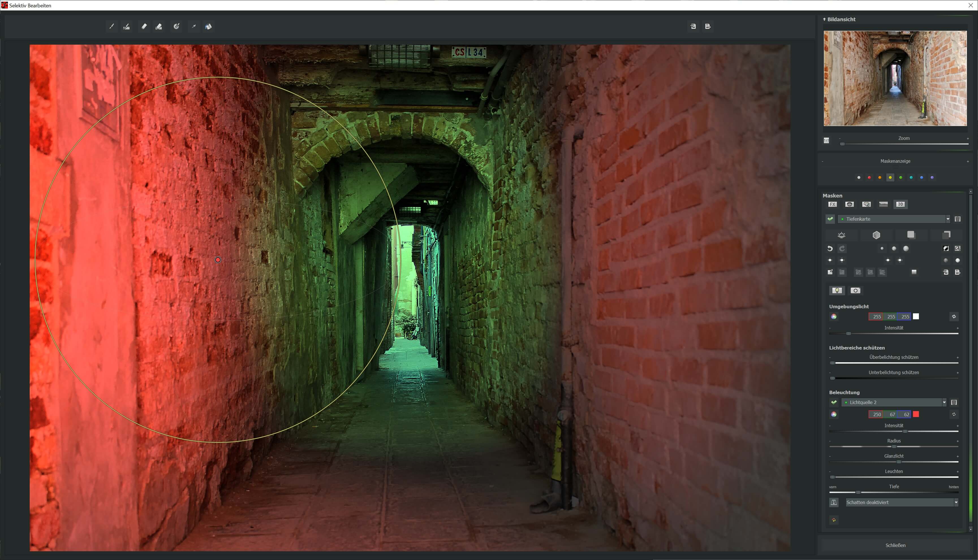The width and height of the screenshot is (978, 560).
Task: Open the Lichtquelle 2 dropdown
Action: coord(944,402)
